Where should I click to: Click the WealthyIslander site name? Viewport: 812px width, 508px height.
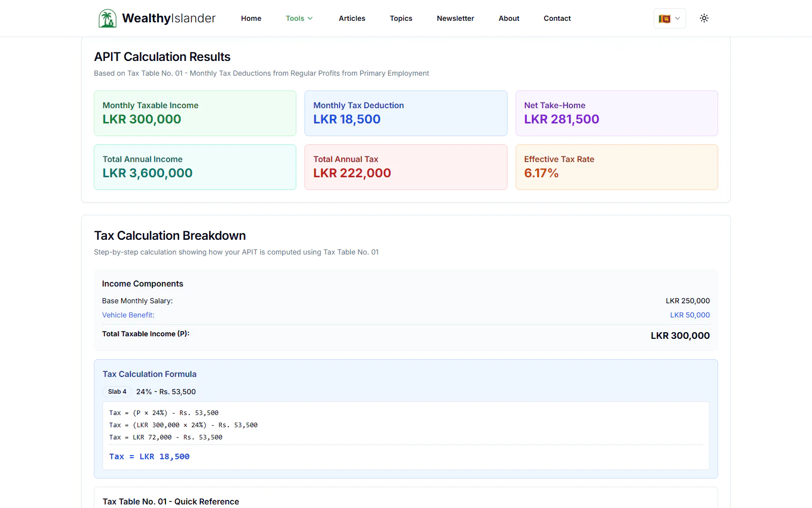169,18
